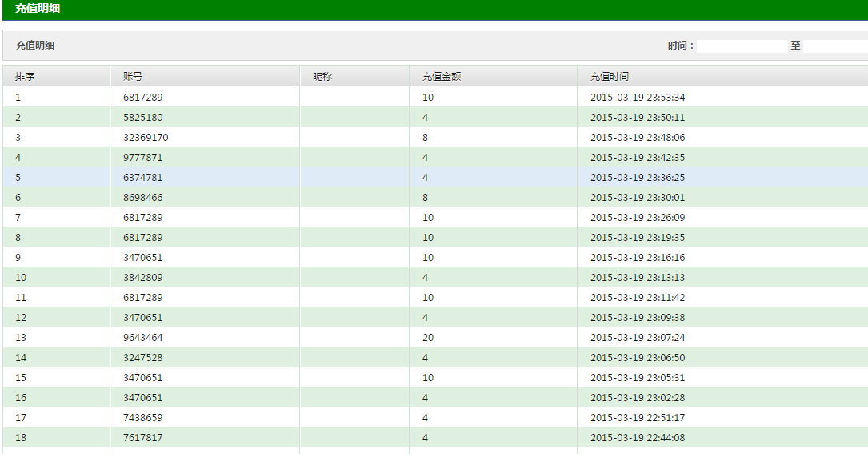Select timestamp 2015-03-19 23:30:01
Viewport: 868px width, 454px height.
[638, 197]
